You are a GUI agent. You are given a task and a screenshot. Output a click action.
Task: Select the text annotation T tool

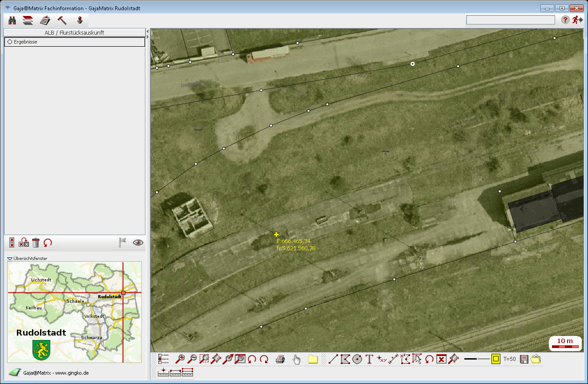369,359
